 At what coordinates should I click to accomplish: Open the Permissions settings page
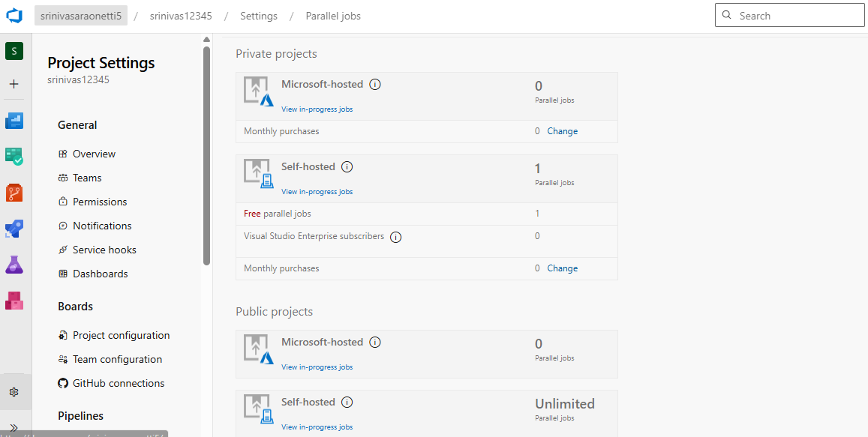(100, 202)
